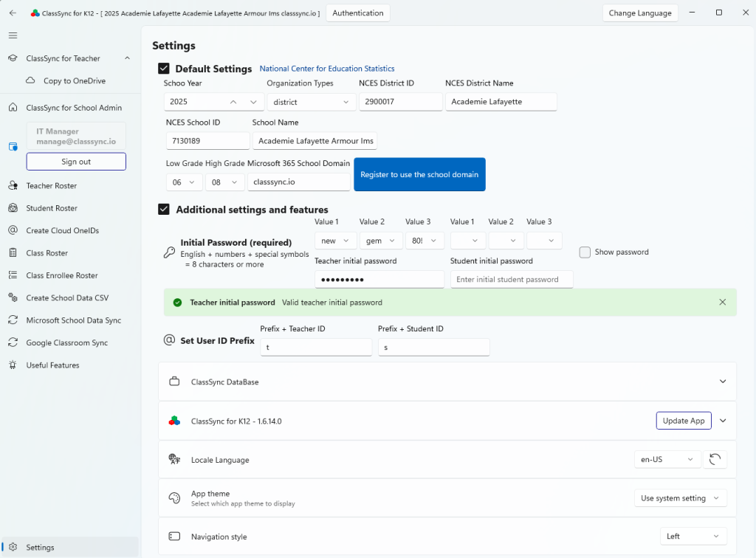Screen dimensions: 756x558
Task: Open the High Grade 08 dropdown
Action: point(225,182)
